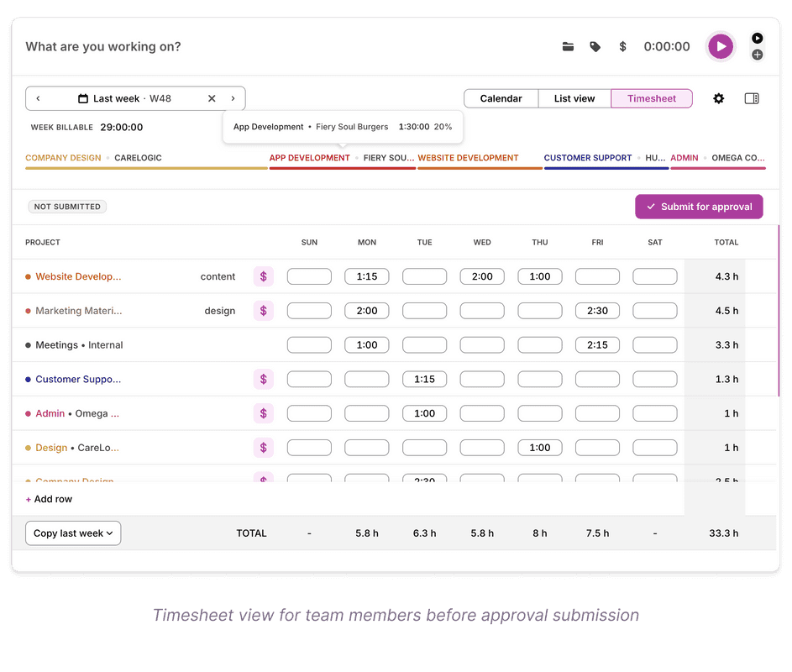The width and height of the screenshot is (792, 672).
Task: Switch to the Calendar tab
Action: (x=501, y=98)
